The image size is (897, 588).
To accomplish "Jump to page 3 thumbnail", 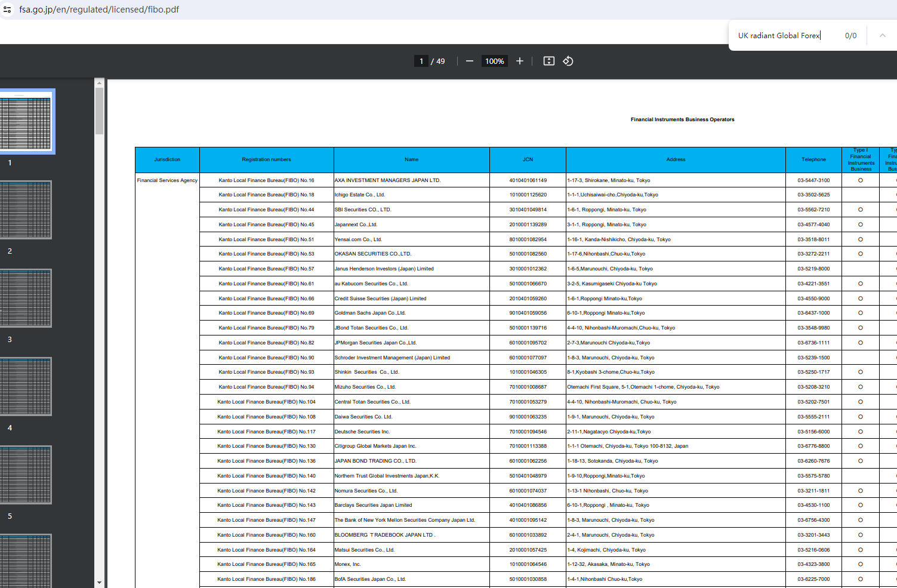I will (x=26, y=298).
